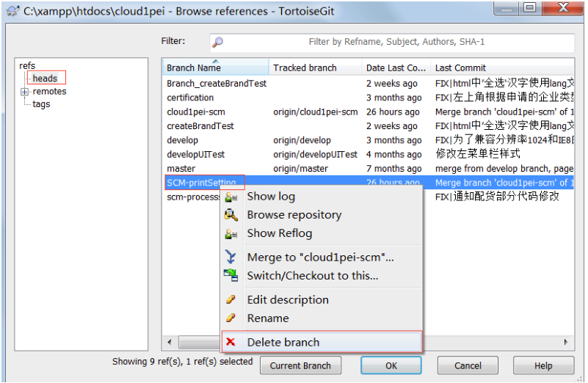
Task: Click the Show Reflog icon
Action: (x=231, y=233)
